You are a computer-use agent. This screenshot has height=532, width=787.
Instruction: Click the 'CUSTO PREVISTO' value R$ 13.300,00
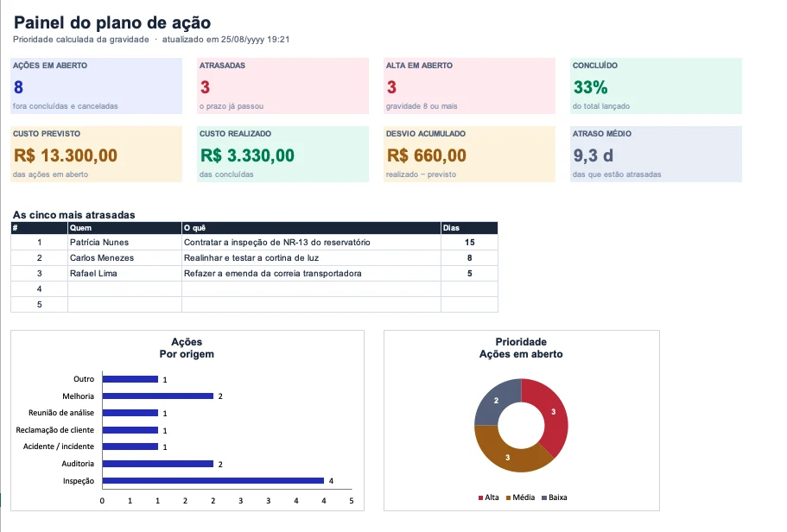(66, 155)
